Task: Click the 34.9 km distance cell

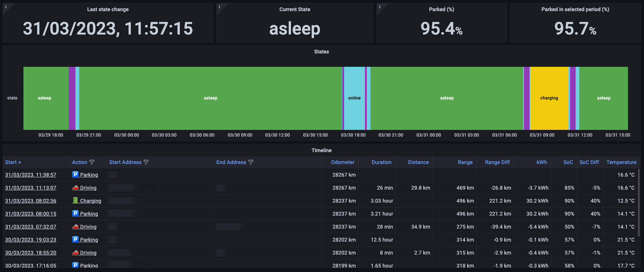Action: (x=421, y=227)
